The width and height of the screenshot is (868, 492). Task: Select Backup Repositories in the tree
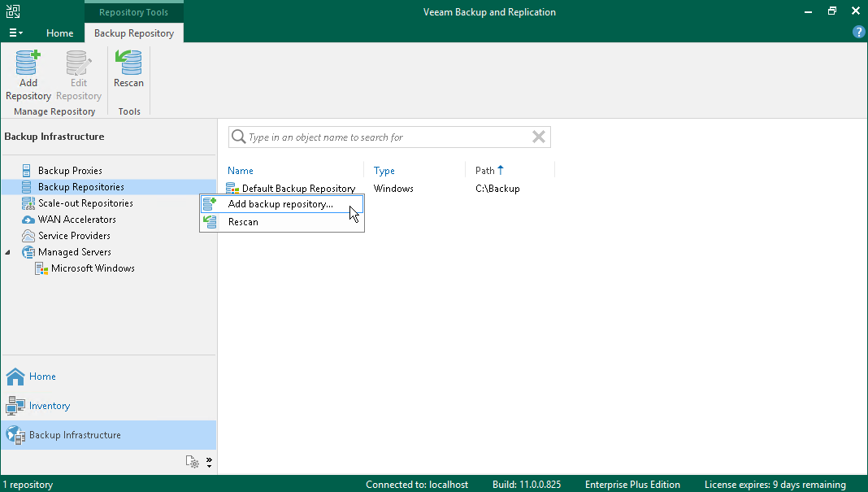point(80,187)
